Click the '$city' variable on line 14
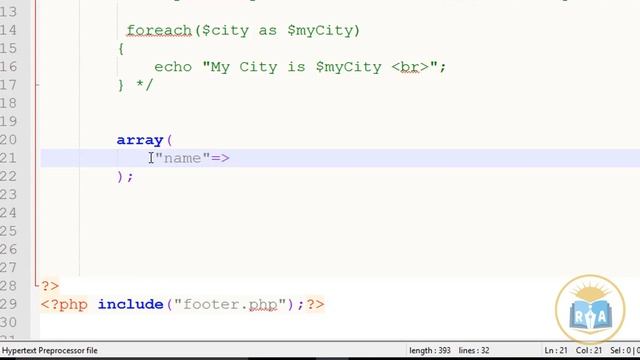This screenshot has width=640, height=360. click(x=225, y=31)
